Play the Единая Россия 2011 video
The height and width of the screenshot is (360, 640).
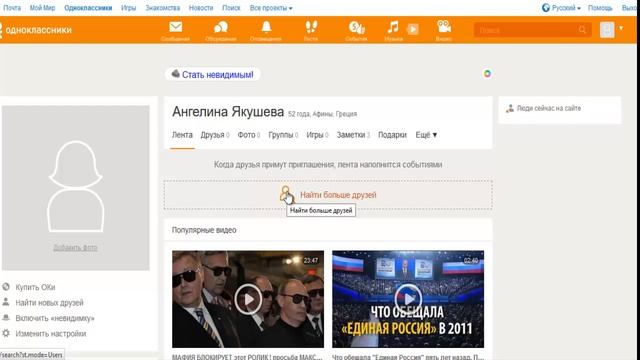(408, 299)
